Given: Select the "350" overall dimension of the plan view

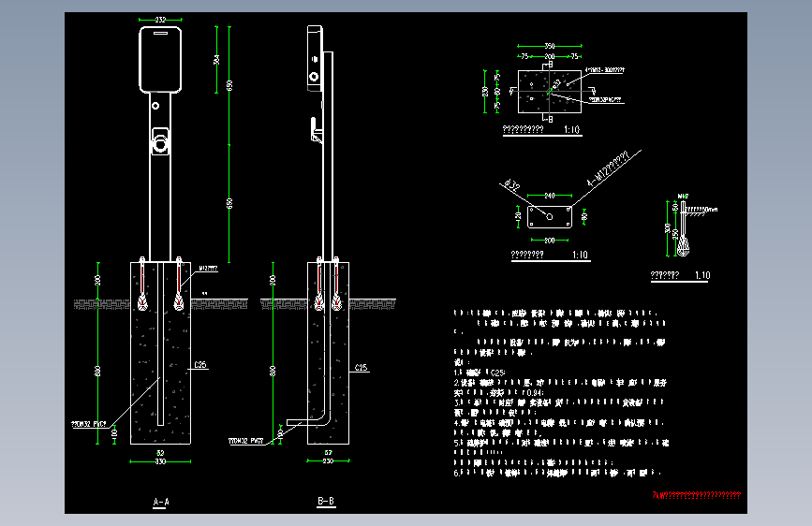Looking at the screenshot, I should point(550,46).
